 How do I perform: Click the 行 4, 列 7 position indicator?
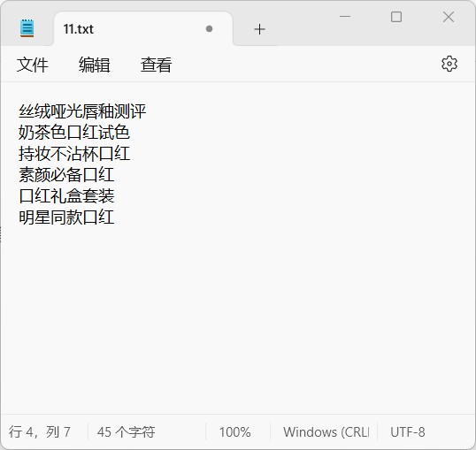click(x=40, y=431)
